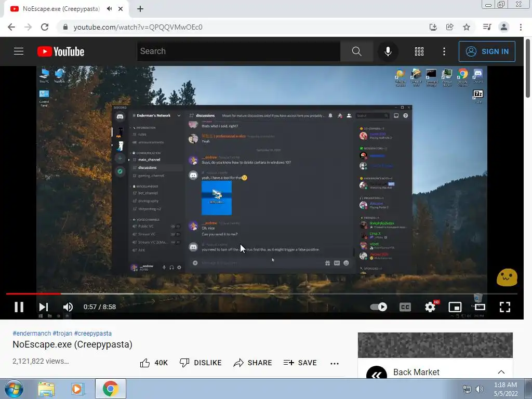Viewport: 532px width, 399px height.
Task: Skip to the next video
Action: (x=44, y=307)
